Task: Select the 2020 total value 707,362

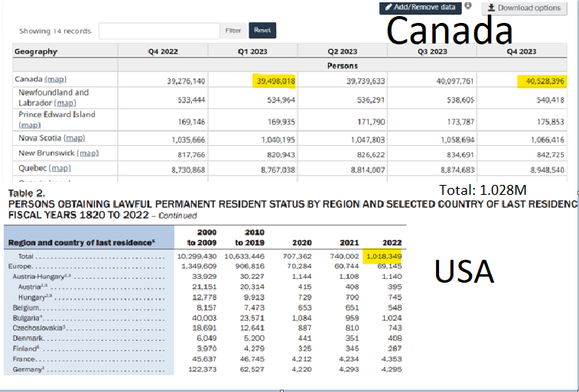Action: [297, 256]
